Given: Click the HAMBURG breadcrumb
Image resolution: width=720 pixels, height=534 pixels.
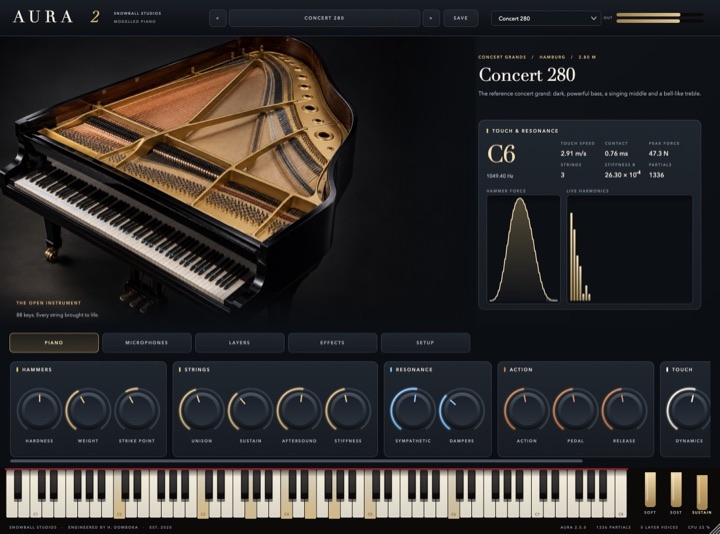Looking at the screenshot, I should coord(552,57).
